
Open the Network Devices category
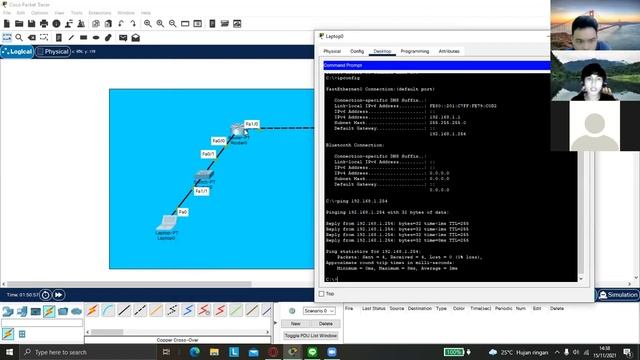[x=8, y=312]
